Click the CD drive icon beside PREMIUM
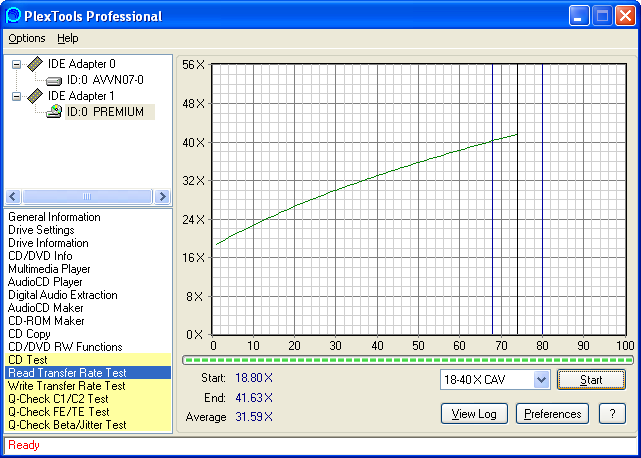This screenshot has height=458, width=641. (54, 111)
